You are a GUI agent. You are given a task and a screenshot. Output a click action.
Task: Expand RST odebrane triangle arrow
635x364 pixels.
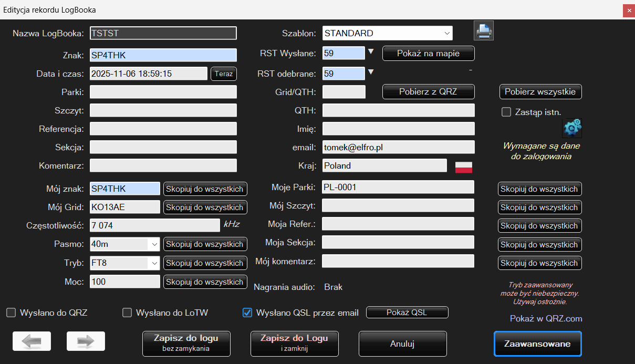click(370, 72)
